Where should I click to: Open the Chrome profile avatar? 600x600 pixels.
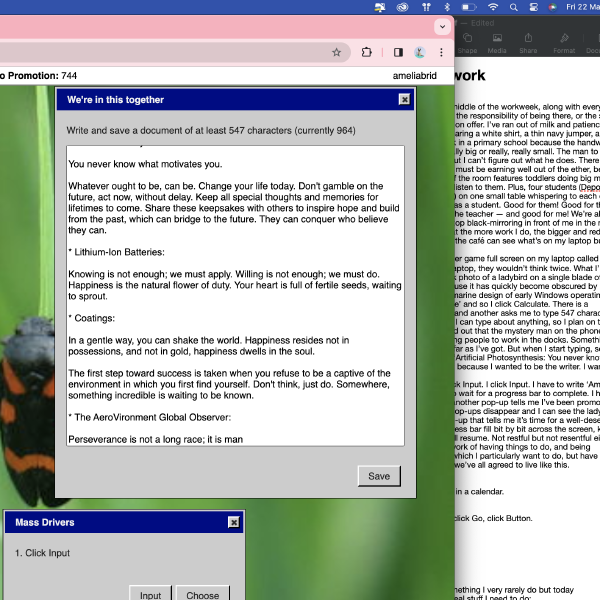[x=420, y=52]
